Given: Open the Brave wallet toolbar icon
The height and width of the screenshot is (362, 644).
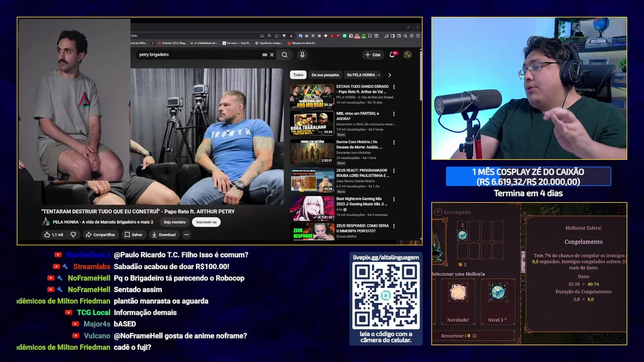Looking at the screenshot, I should [x=399, y=36].
